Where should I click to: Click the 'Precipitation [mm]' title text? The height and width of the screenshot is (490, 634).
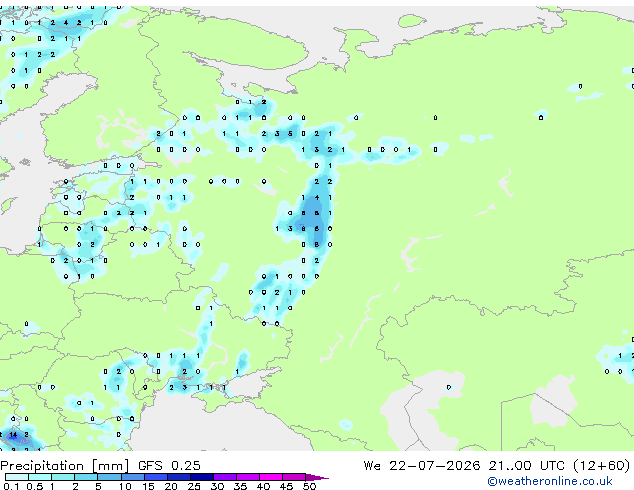(65, 466)
